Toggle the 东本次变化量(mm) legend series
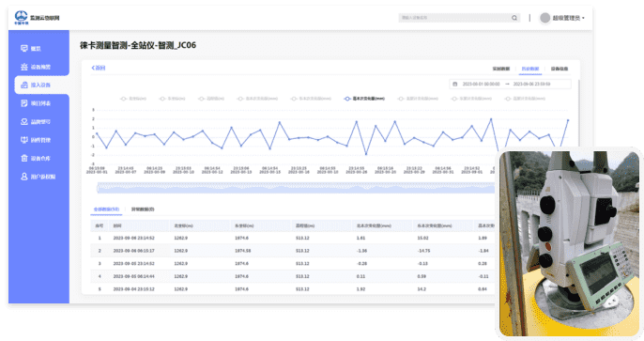Screen dimensions: 644x341 [x=311, y=99]
